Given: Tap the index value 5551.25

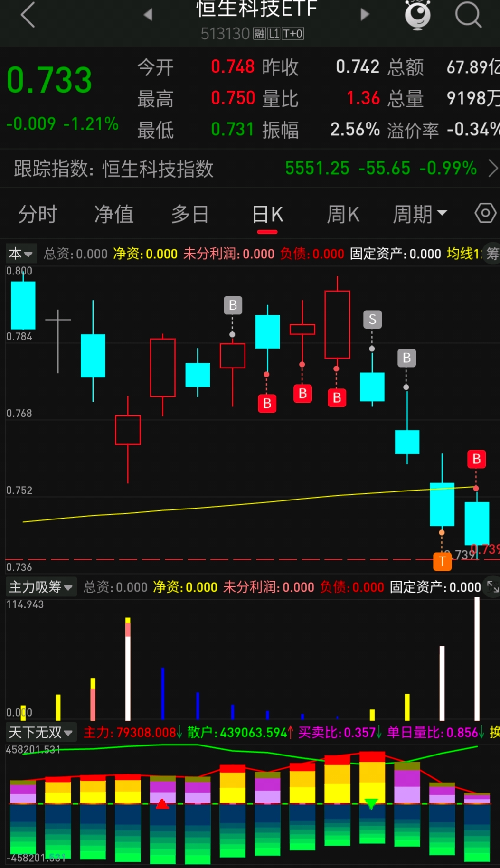Looking at the screenshot, I should 317,168.
